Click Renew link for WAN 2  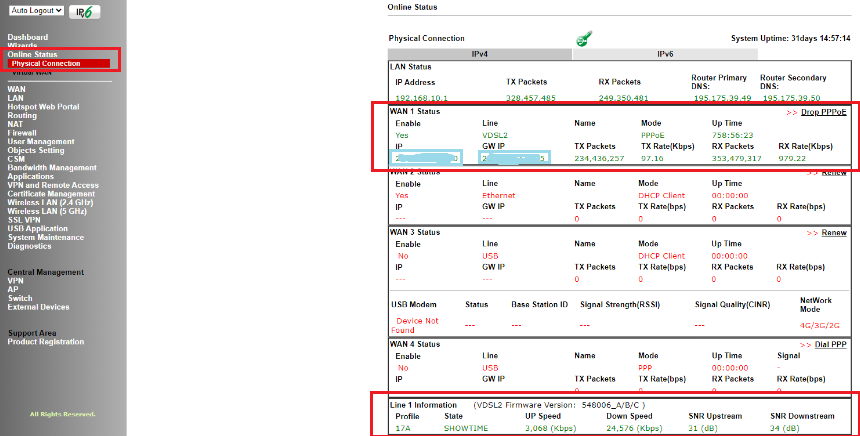[x=833, y=172]
